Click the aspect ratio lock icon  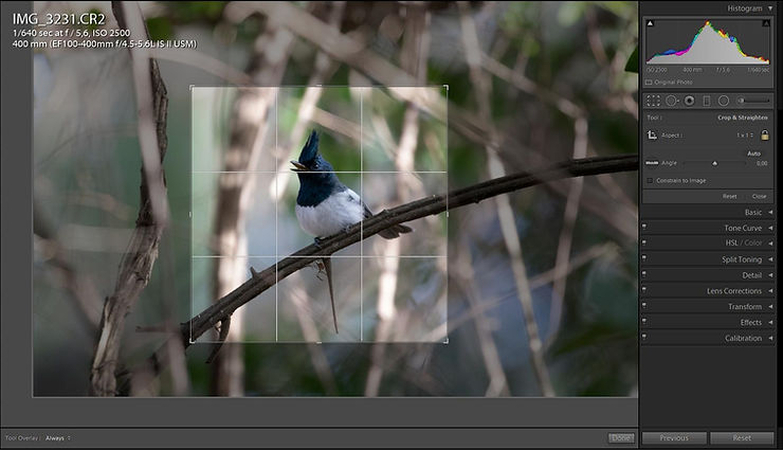click(x=765, y=135)
